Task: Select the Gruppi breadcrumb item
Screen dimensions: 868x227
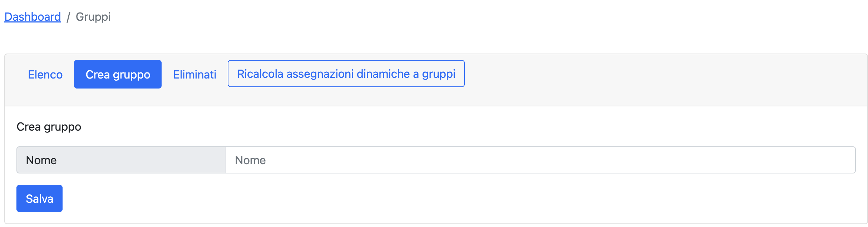Action: coord(94,17)
